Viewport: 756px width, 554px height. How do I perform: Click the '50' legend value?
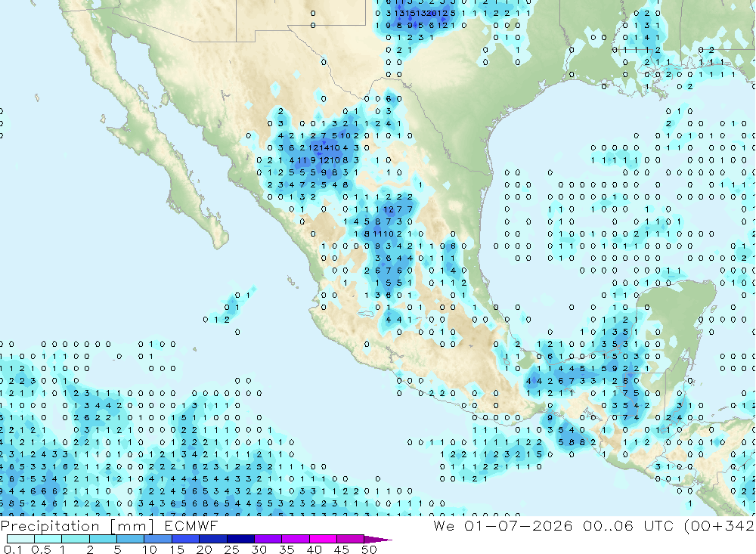point(370,549)
